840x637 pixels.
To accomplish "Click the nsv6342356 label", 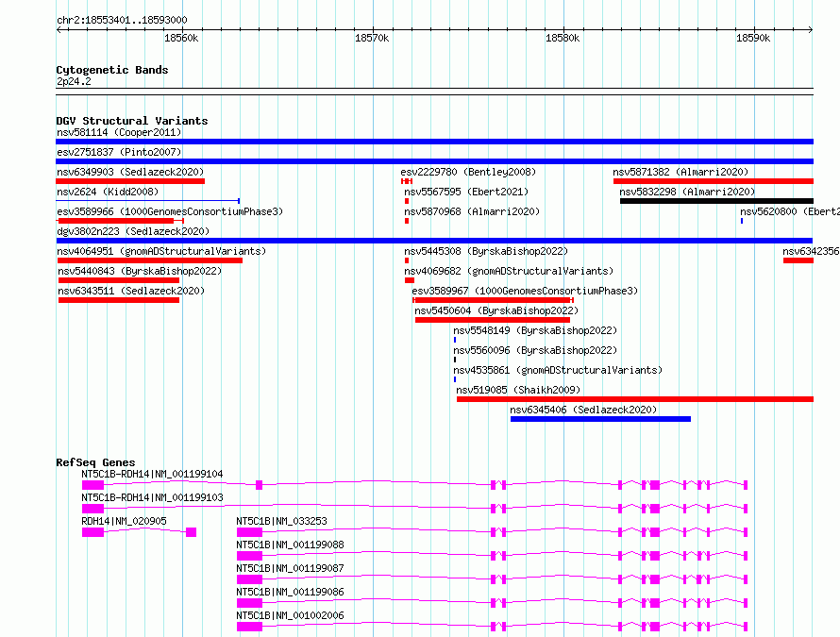I will pos(811,251).
